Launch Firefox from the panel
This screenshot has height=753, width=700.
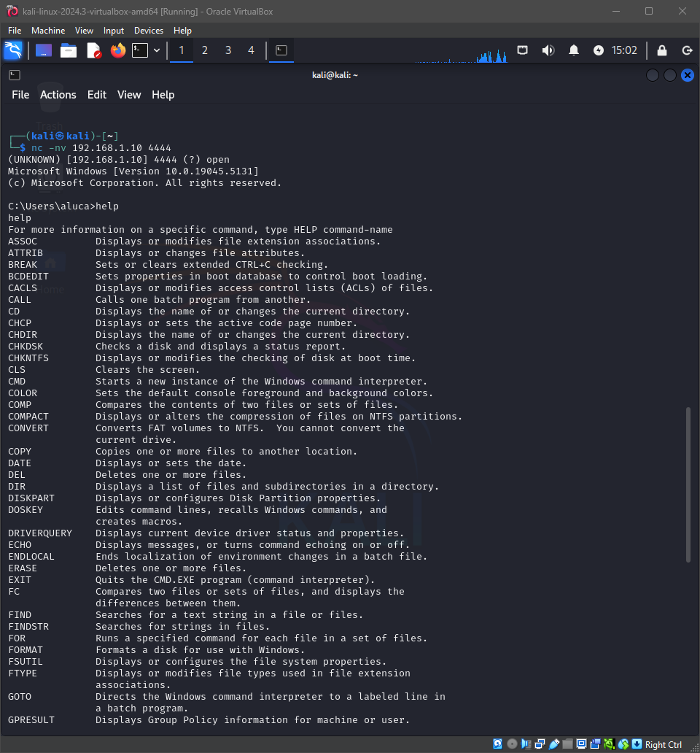click(117, 50)
